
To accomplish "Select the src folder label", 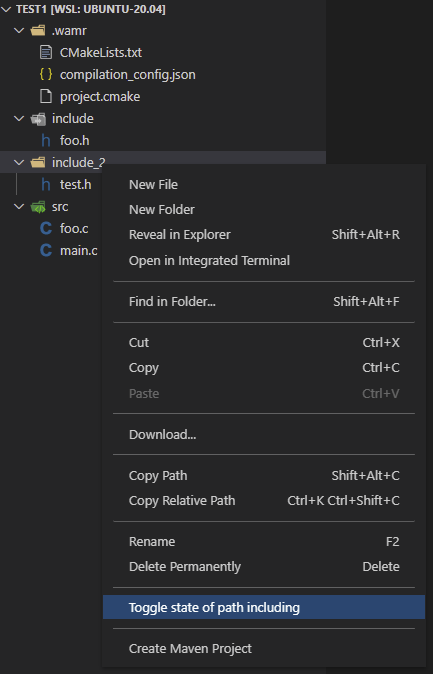I will [x=60, y=207].
